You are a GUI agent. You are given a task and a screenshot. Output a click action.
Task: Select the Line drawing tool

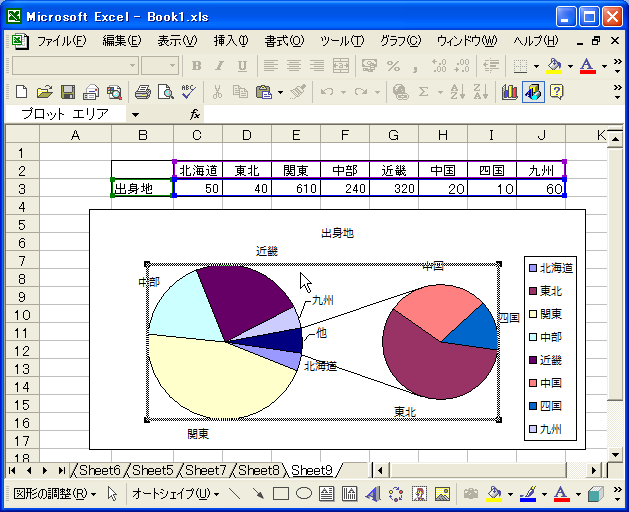click(x=234, y=494)
